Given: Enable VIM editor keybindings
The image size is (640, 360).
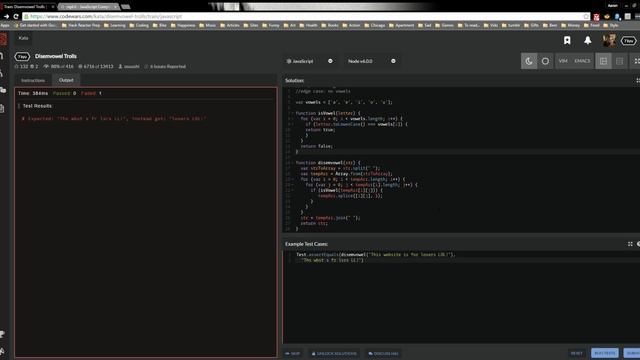Looking at the screenshot, I should 563,61.
